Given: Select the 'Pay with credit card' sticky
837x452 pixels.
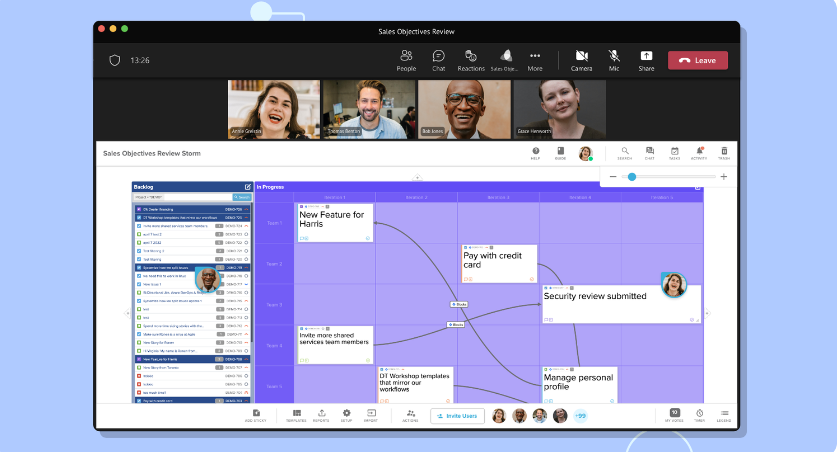Looking at the screenshot, I should [499, 264].
